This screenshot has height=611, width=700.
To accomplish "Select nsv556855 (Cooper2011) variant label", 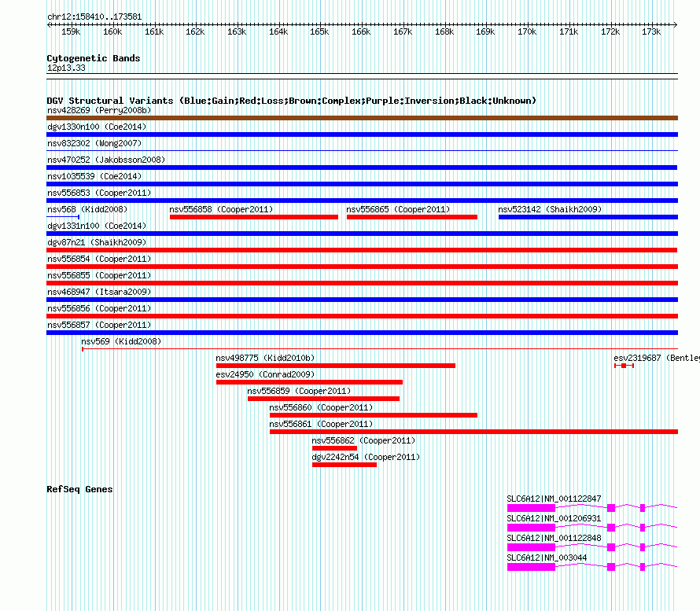I will coord(99,275).
